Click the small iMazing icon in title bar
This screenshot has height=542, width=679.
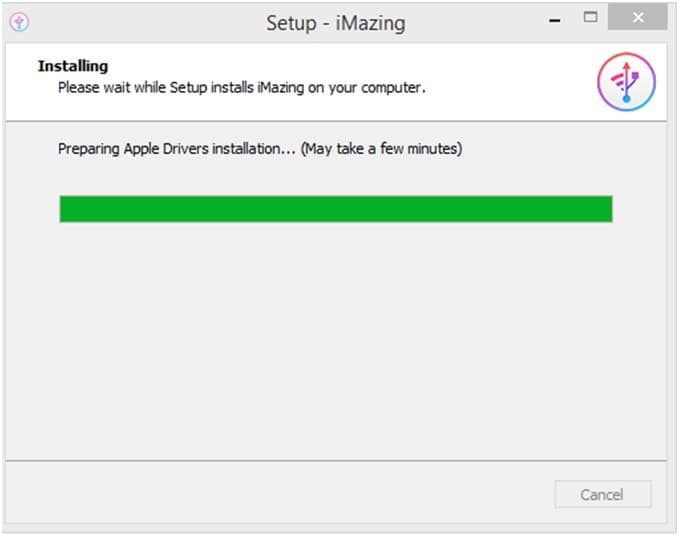tap(19, 22)
